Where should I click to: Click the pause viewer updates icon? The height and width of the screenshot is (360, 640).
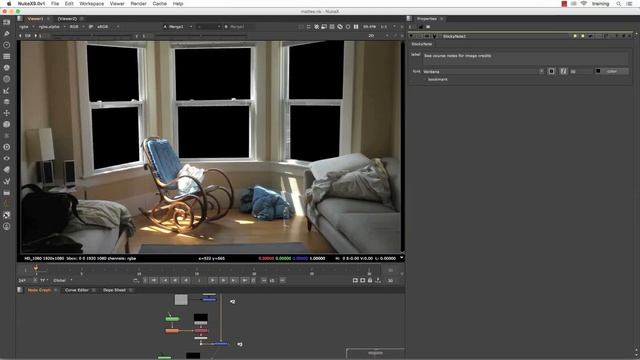tap(356, 27)
